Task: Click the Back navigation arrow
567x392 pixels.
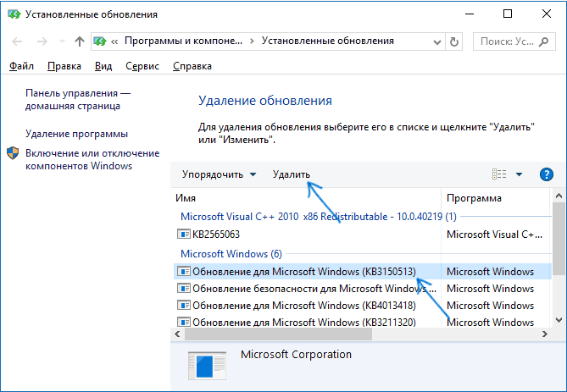Action: pos(17,41)
